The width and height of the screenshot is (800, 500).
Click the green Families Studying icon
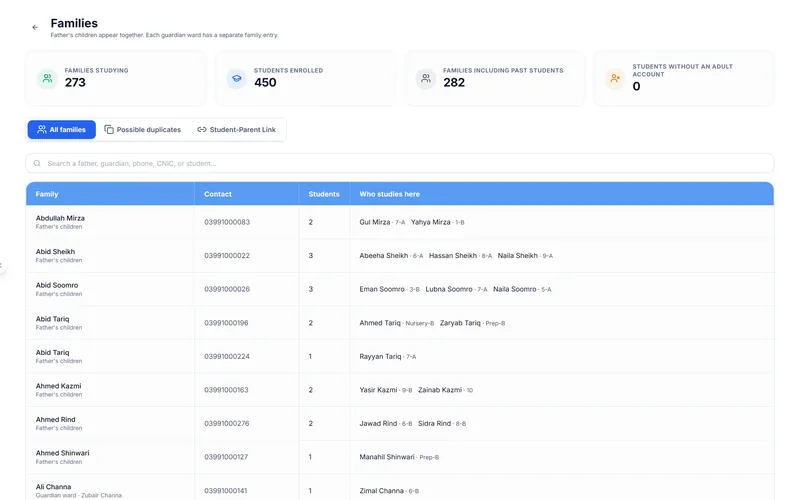click(x=47, y=79)
